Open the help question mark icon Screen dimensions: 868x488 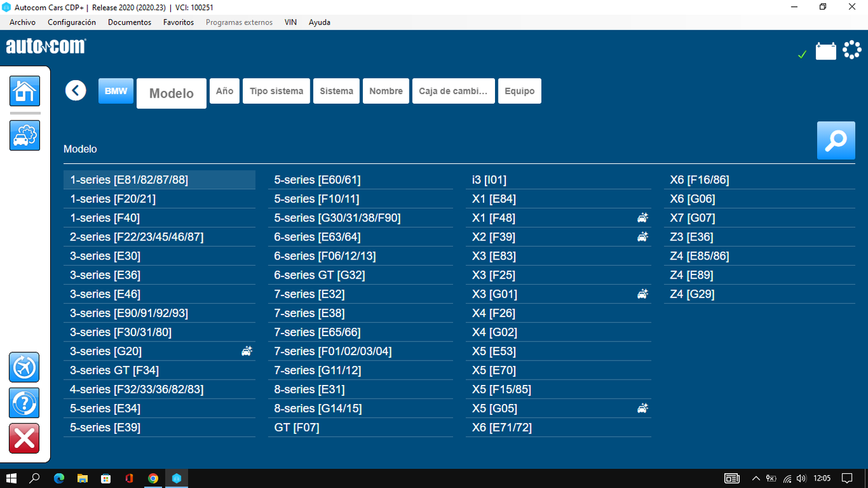(24, 403)
